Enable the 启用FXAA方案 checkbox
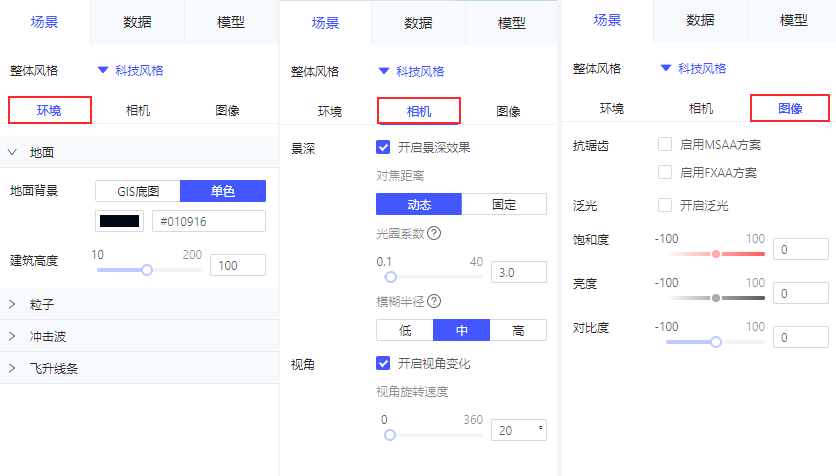The width and height of the screenshot is (836, 476). click(665, 172)
